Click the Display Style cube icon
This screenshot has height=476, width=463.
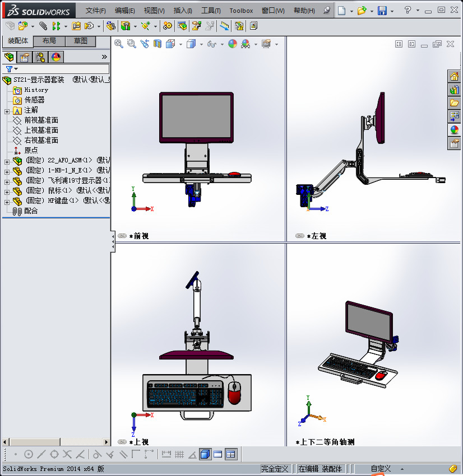[191, 44]
